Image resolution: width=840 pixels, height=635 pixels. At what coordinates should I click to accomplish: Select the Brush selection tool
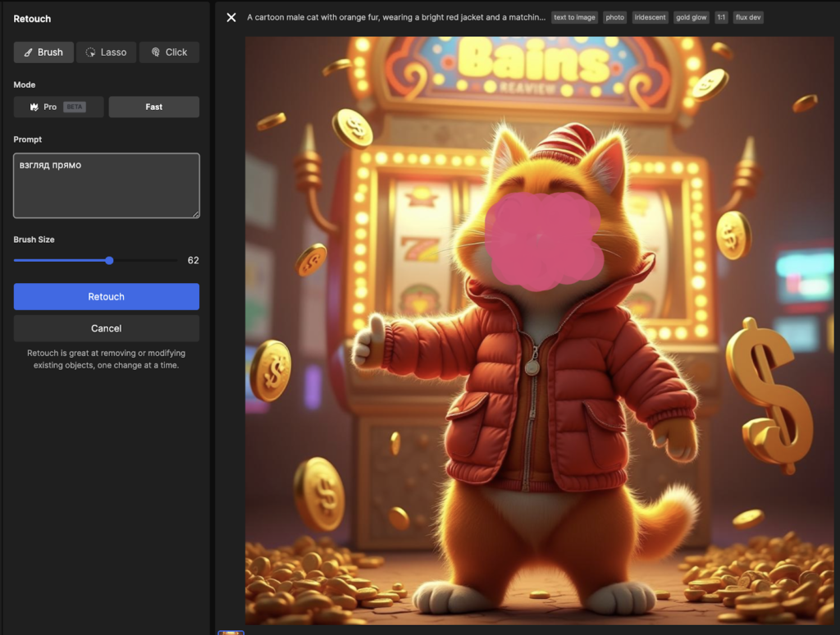(x=43, y=53)
